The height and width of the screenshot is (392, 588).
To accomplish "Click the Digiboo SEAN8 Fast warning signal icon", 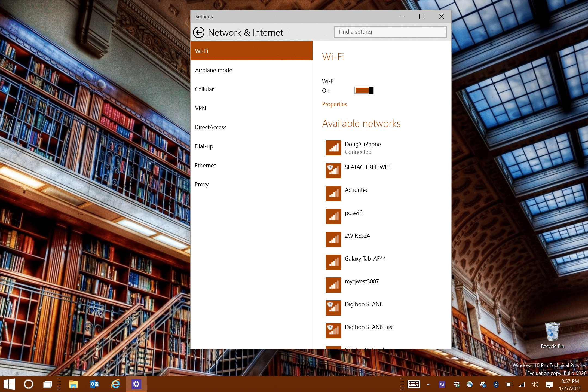I will [x=333, y=331].
